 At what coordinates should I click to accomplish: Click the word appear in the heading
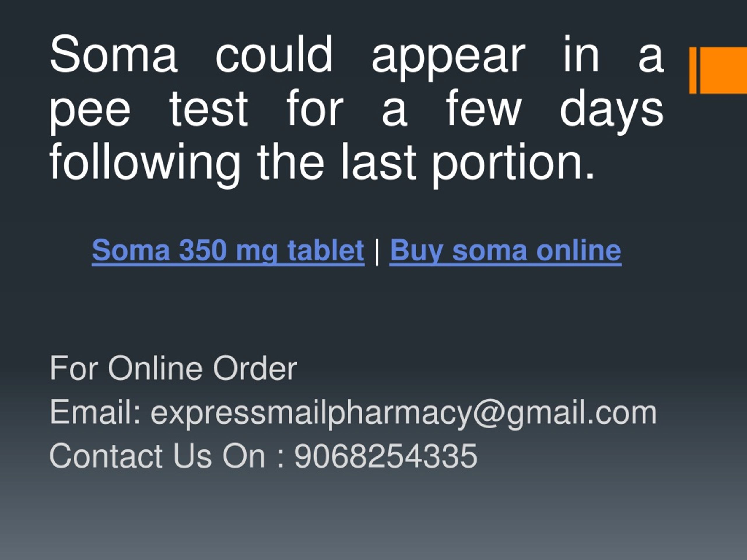click(x=448, y=58)
